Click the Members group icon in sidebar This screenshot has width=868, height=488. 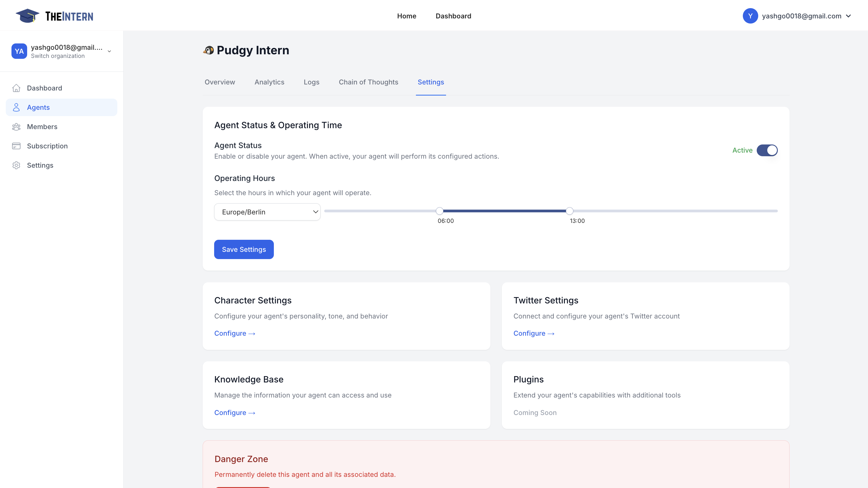pos(16,127)
